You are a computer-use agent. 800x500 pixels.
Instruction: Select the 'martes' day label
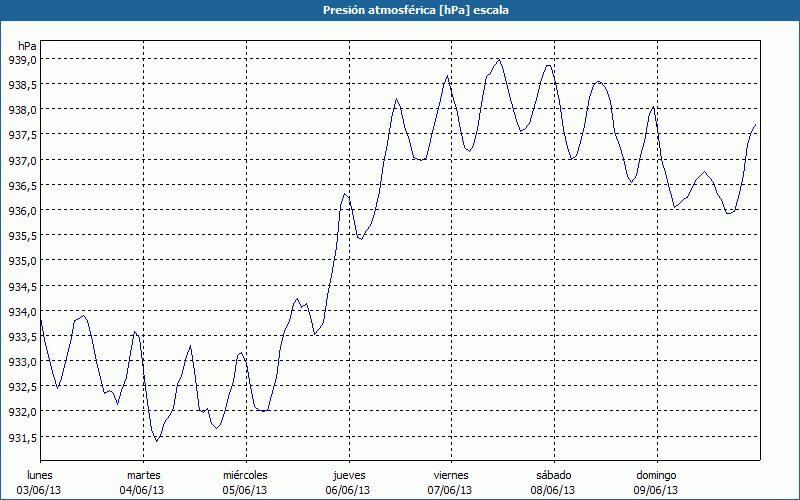click(143, 475)
